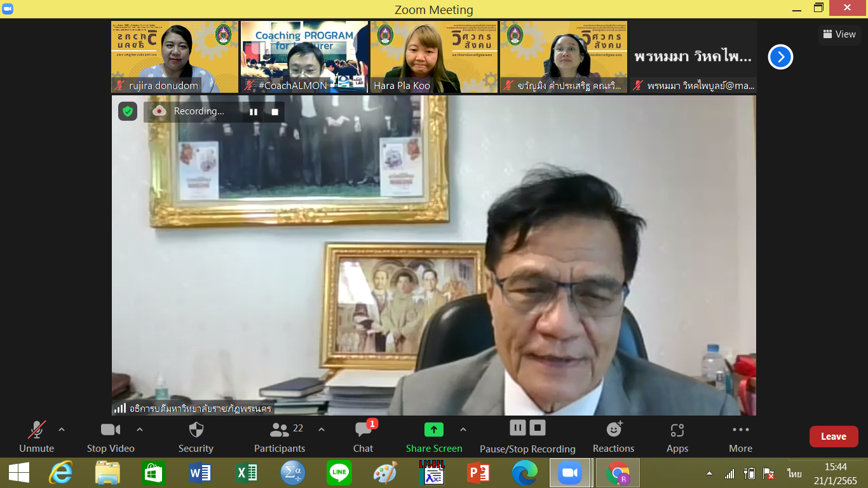Open Microsoft Store from the taskbar

tap(154, 473)
